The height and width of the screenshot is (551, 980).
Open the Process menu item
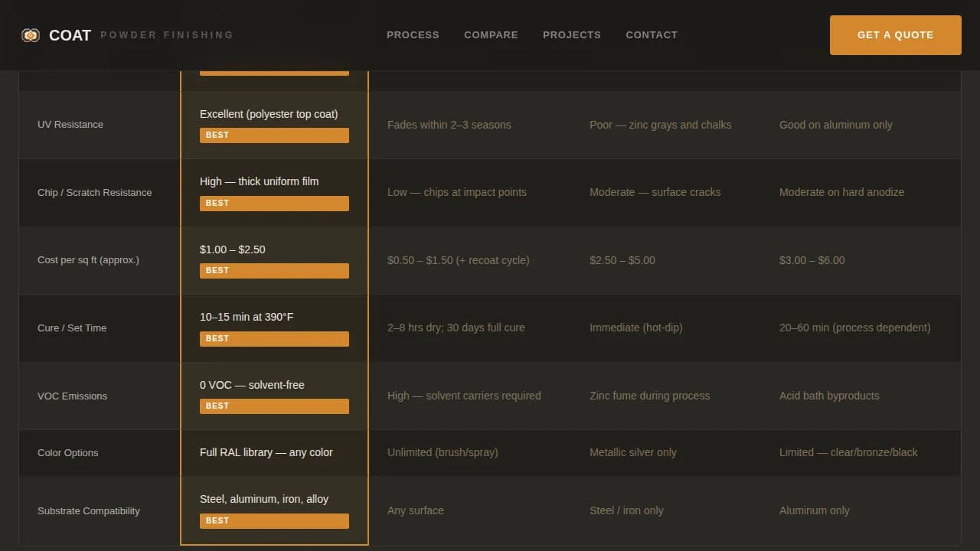[x=413, y=35]
